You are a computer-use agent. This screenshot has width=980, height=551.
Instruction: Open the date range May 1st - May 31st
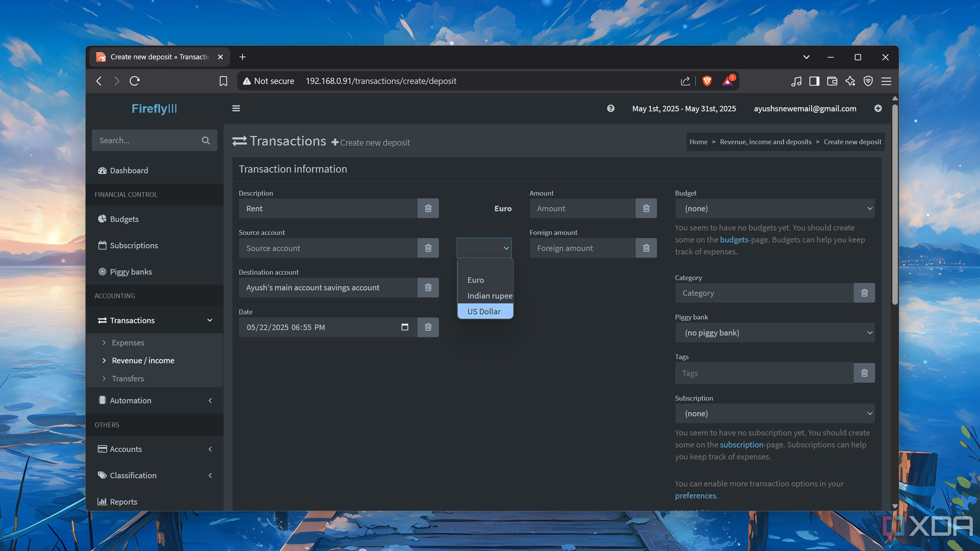[684, 108]
